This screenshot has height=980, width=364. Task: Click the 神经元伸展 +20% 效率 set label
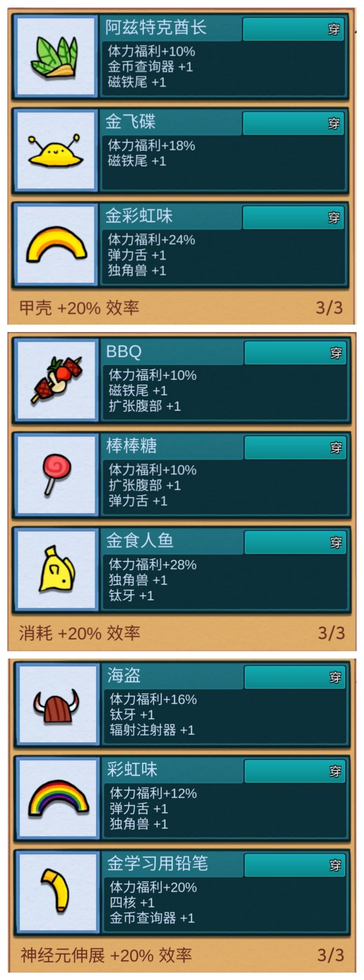(106, 955)
